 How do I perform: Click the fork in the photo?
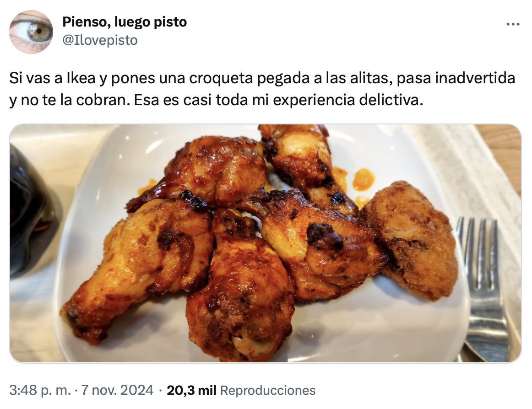pyautogui.click(x=482, y=288)
